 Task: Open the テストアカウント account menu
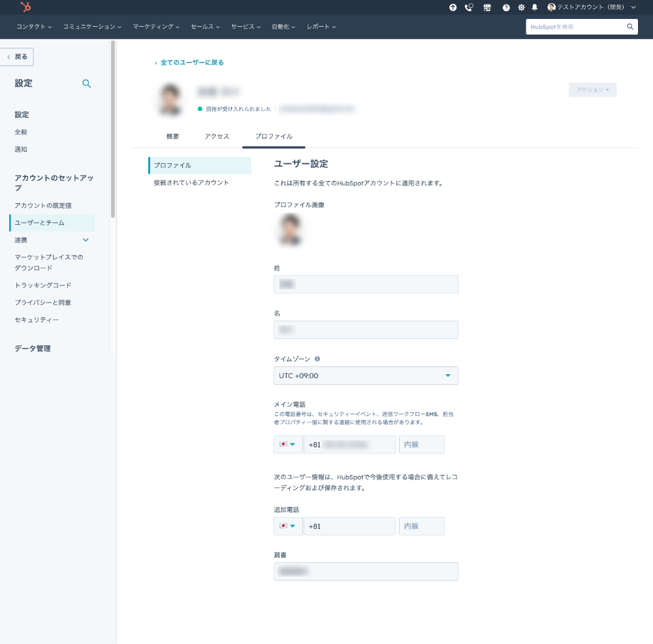[592, 7]
